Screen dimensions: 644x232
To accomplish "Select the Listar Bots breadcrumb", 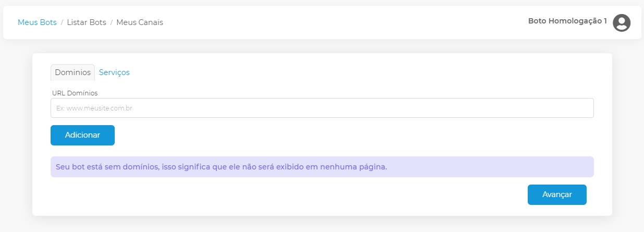I will 87,22.
